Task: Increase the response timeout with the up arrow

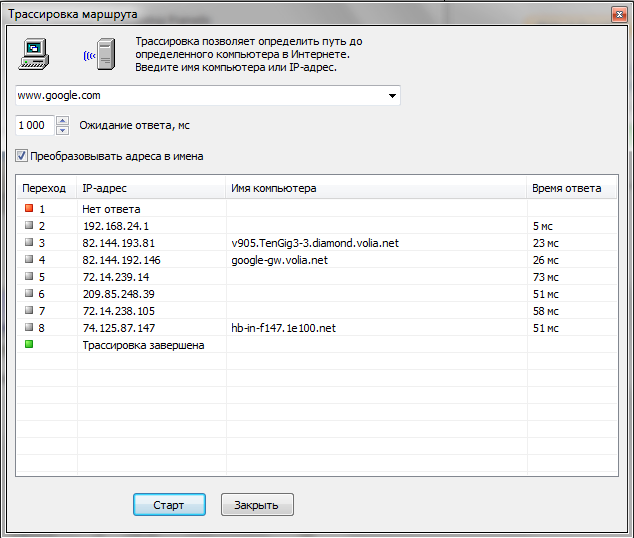Action: point(62,121)
